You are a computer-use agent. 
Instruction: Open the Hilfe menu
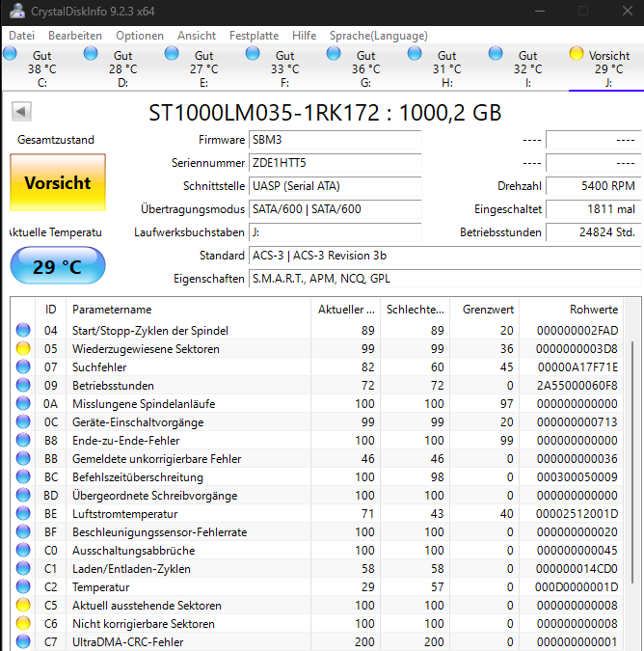[304, 36]
